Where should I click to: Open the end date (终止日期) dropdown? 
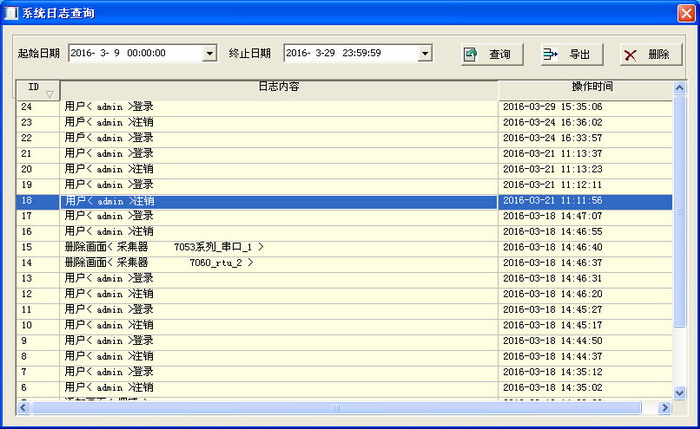tap(425, 53)
